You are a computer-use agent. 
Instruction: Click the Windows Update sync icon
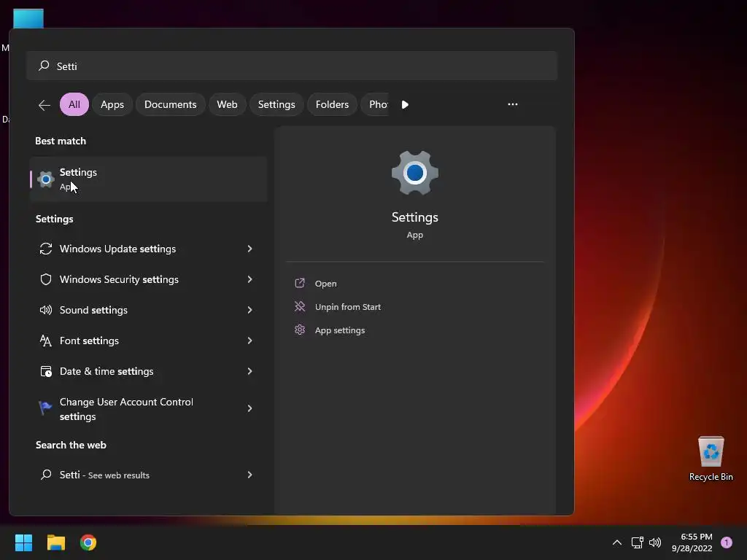[x=46, y=249]
